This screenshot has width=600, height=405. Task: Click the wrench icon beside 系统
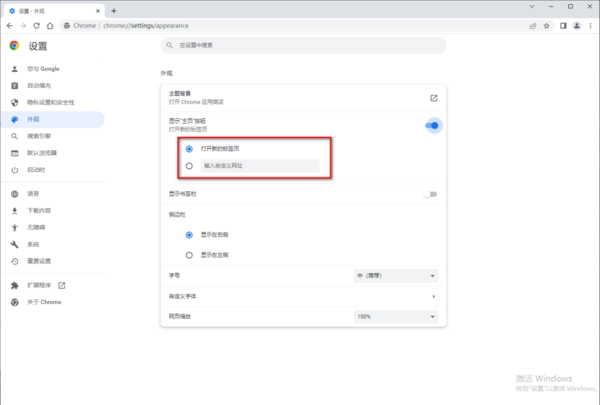point(15,244)
